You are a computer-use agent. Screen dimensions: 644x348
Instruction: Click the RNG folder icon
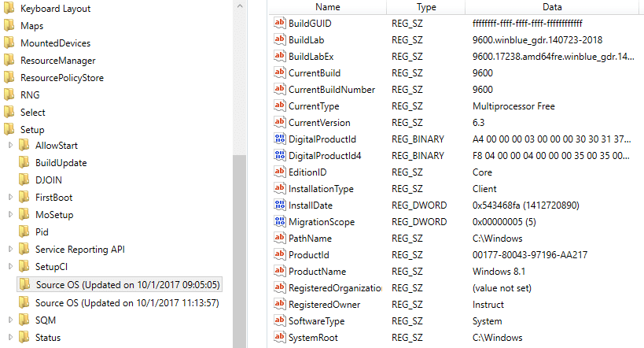[9, 94]
